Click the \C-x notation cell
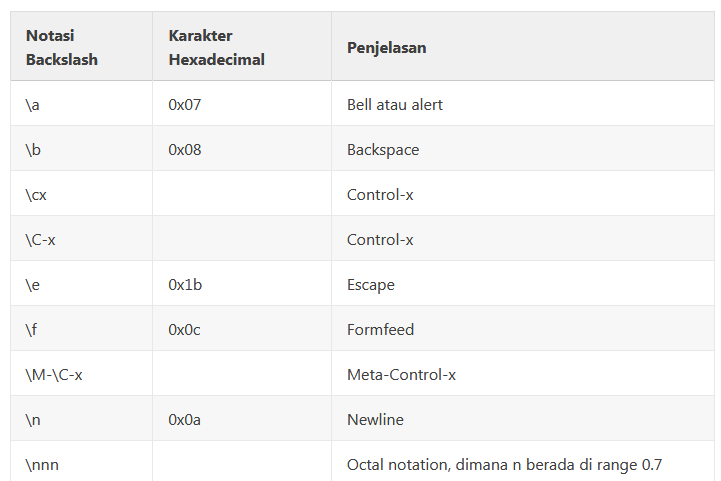 (x=40, y=239)
